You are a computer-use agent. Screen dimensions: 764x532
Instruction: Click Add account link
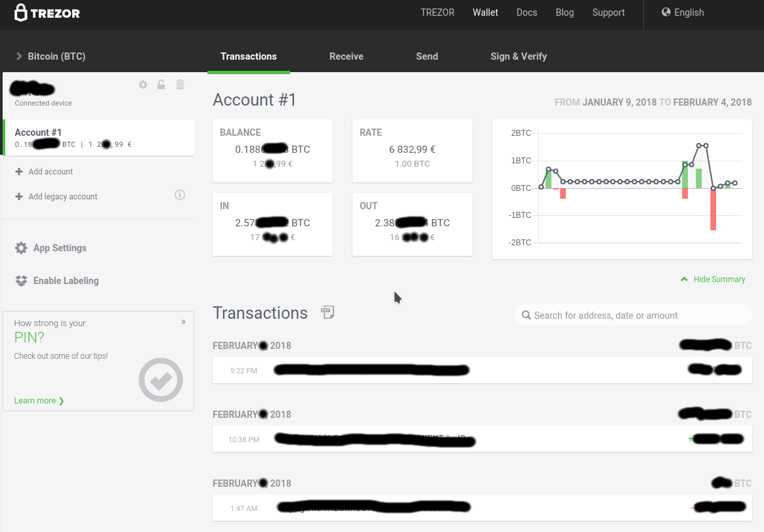tap(51, 171)
